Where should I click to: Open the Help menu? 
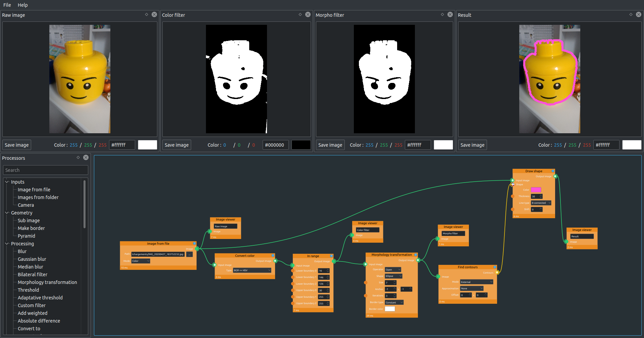tap(22, 5)
